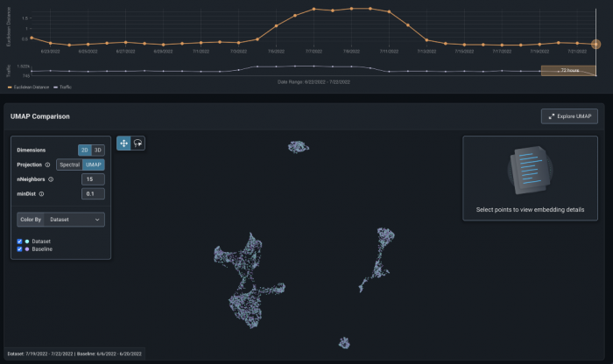Click the Date Range 6/22/2022 - 7/22/2022 label
This screenshot has width=613, height=364.
(x=314, y=82)
